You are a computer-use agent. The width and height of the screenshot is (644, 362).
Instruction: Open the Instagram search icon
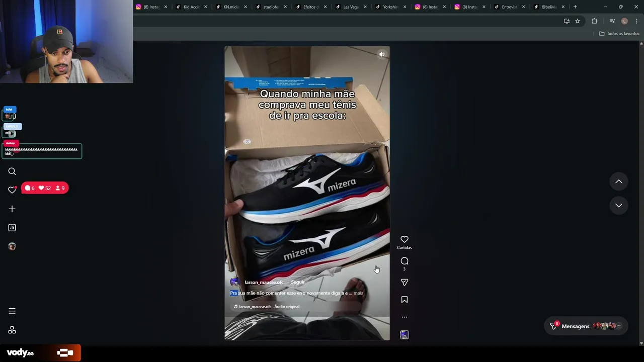coord(12,171)
